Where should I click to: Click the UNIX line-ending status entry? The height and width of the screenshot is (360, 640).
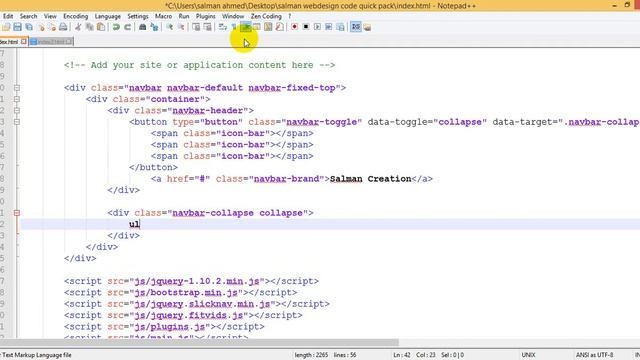(528, 355)
